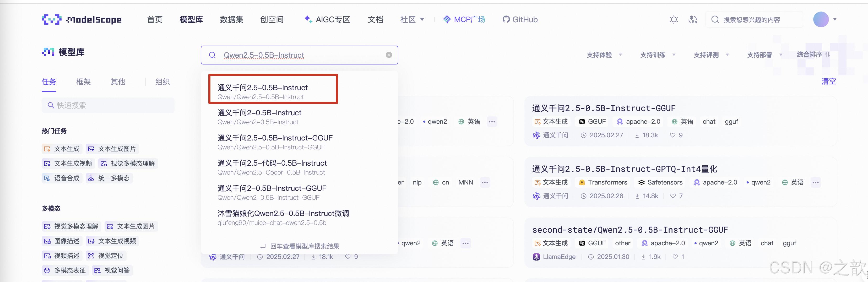Choose the 视觉问答 task tag
This screenshot has width=868, height=282.
coord(112,270)
